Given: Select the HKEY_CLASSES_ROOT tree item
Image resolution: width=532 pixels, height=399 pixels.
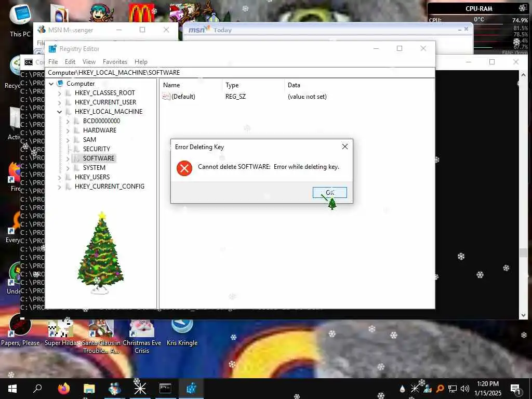Looking at the screenshot, I should point(104,93).
